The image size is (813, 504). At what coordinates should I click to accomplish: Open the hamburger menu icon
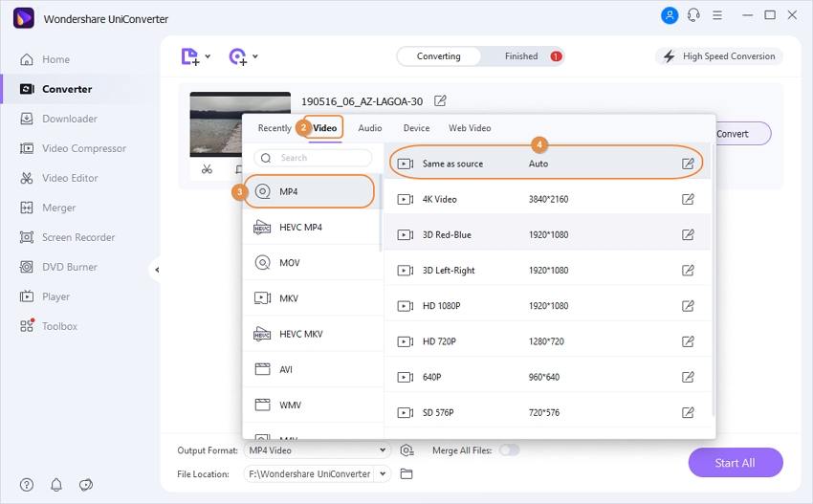click(x=717, y=15)
